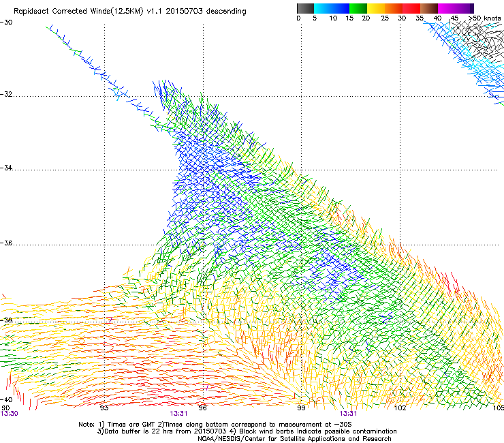
Task: Click the '105' longitude axis label
Action: tap(499, 408)
